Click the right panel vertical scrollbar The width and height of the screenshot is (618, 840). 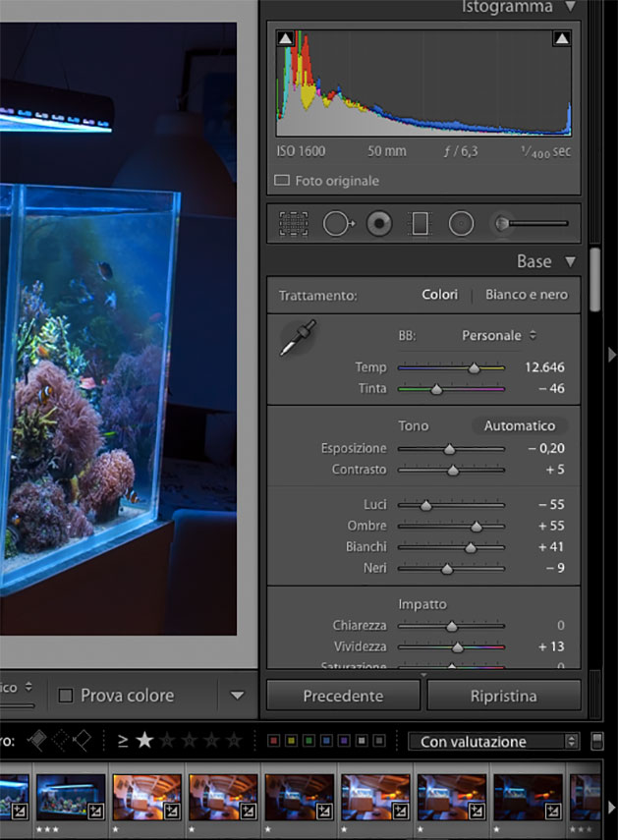[x=594, y=279]
